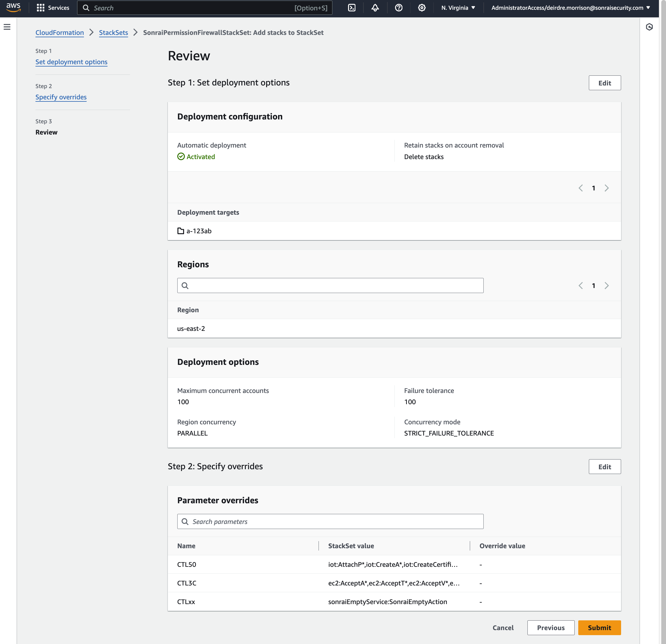Cancel adding stacks to StackSet

pyautogui.click(x=503, y=628)
